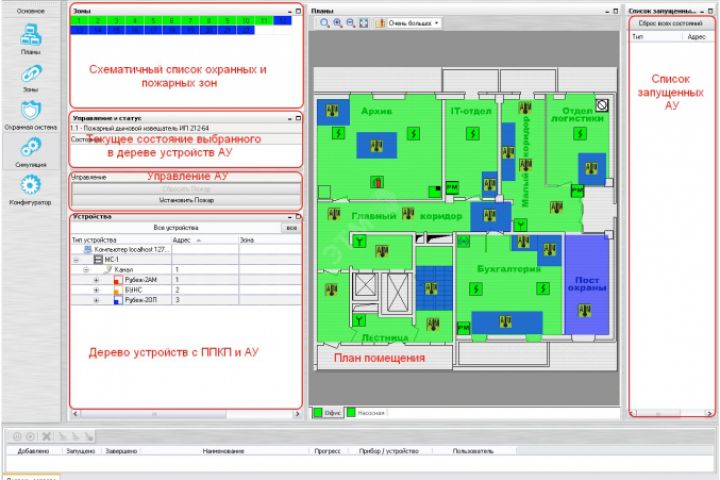
Task: Select green zone 1 in zones grid
Action: [79, 21]
